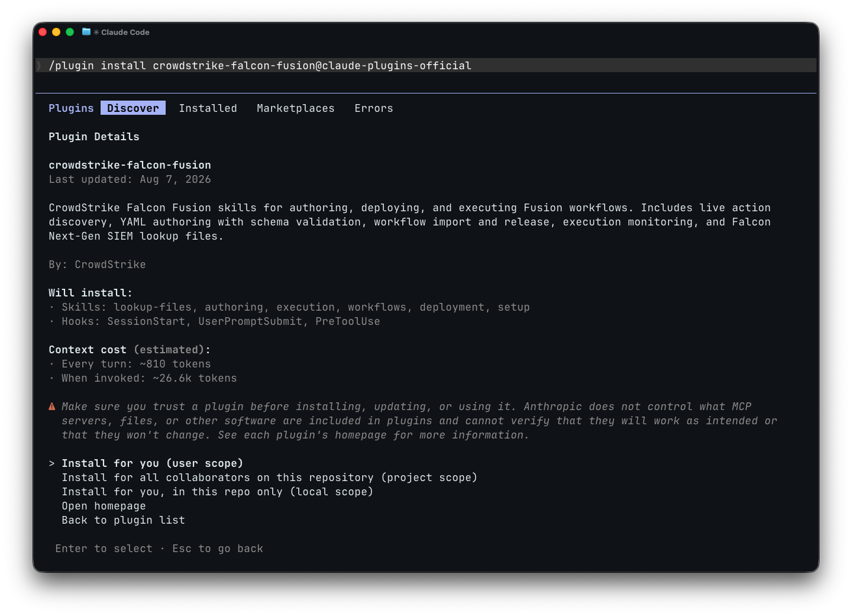This screenshot has height=616, width=852.
Task: Open the Installed tab
Action: click(208, 108)
